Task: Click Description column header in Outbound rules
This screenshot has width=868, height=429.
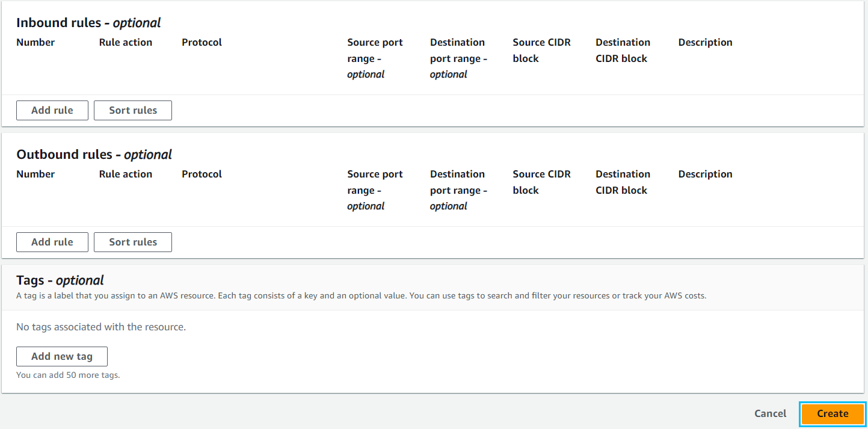Action: coord(706,174)
